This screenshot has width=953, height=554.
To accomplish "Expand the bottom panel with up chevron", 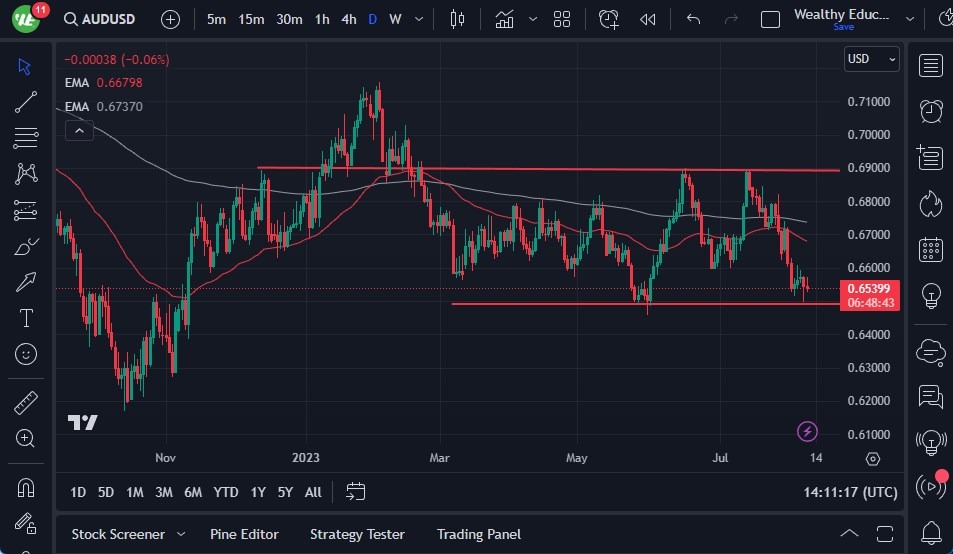I will (x=849, y=534).
